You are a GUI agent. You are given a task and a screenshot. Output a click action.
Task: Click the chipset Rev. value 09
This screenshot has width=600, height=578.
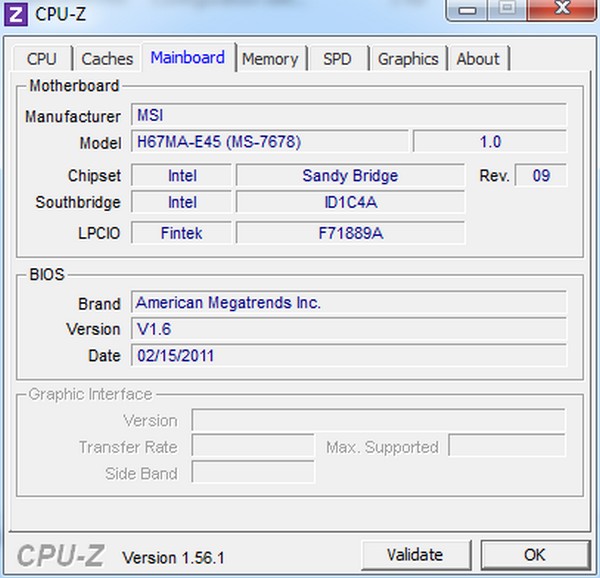point(541,176)
